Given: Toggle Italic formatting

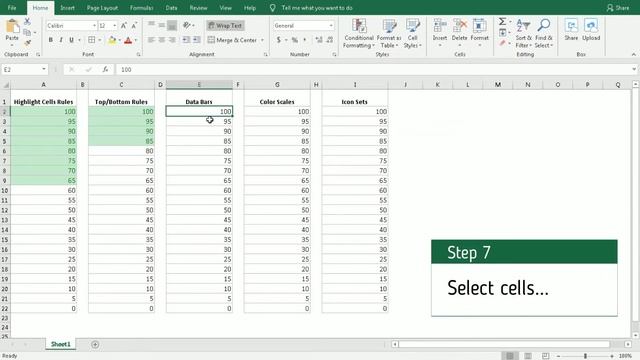Looking at the screenshot, I should point(61,40).
